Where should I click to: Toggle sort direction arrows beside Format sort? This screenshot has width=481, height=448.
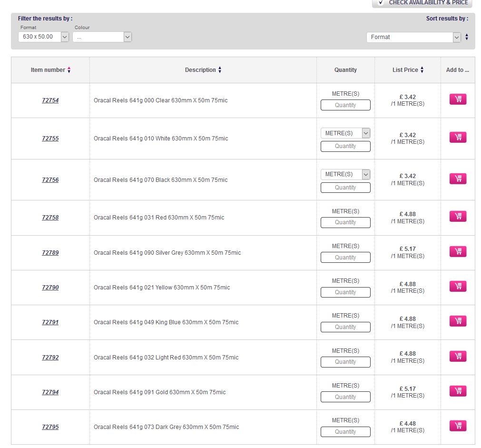(467, 37)
